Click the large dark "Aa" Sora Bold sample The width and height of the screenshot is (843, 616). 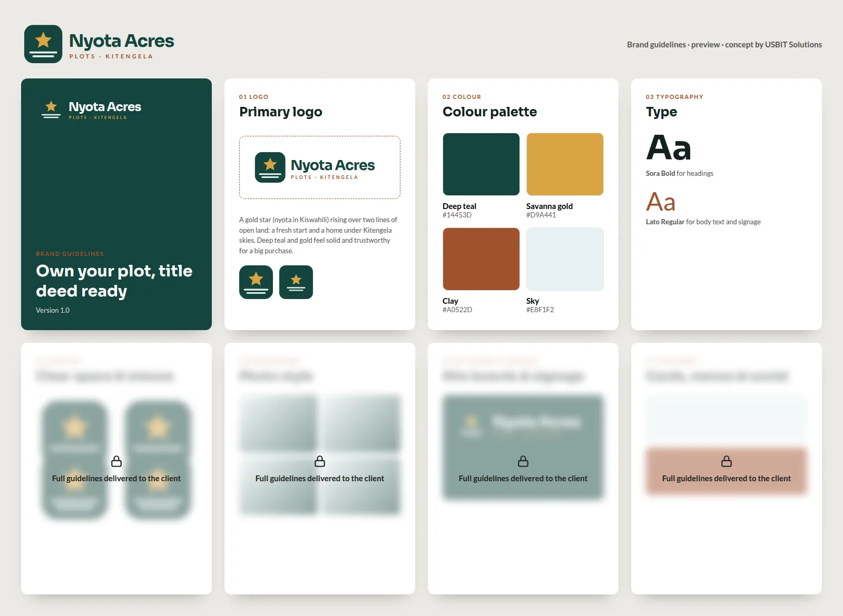[x=669, y=147]
